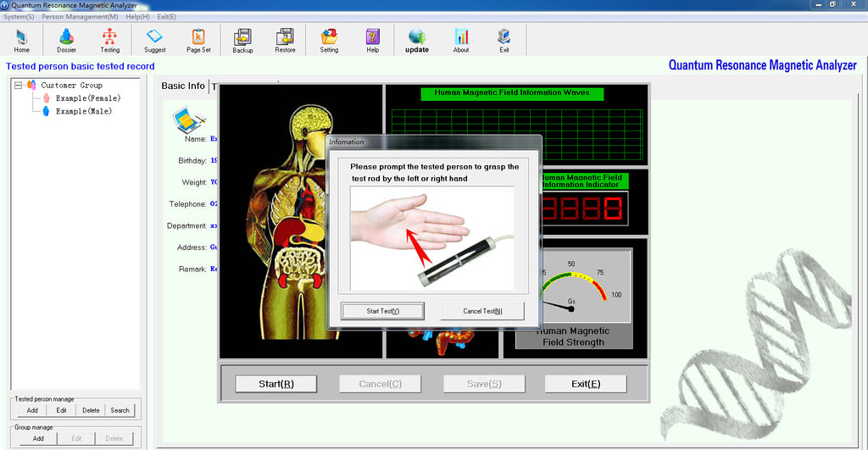This screenshot has height=450, width=868.
Task: Open the Help(H) menu
Action: [x=137, y=17]
